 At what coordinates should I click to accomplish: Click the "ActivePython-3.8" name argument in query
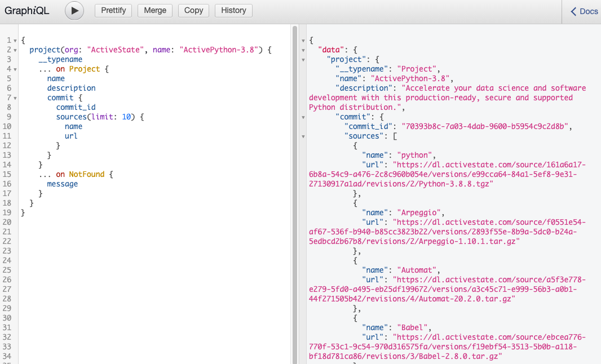[219, 50]
